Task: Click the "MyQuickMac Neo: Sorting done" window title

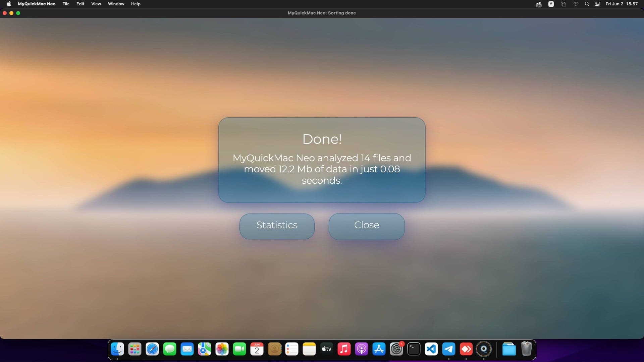Action: point(322,13)
